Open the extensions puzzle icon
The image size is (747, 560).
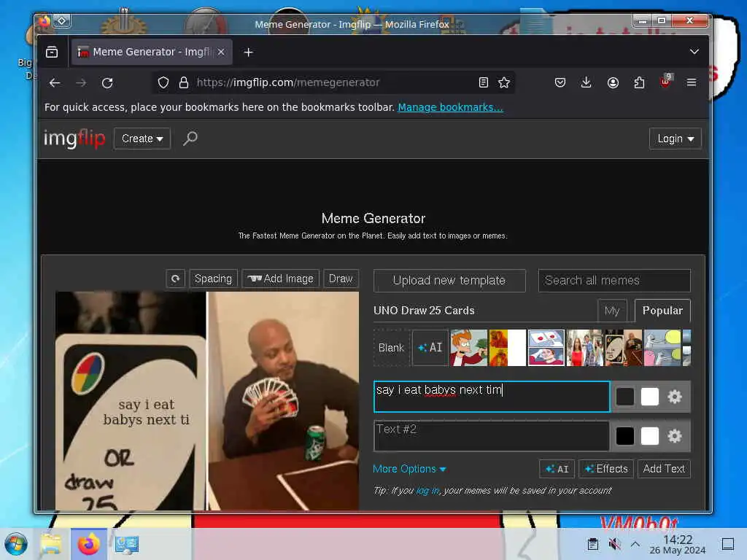tap(639, 83)
